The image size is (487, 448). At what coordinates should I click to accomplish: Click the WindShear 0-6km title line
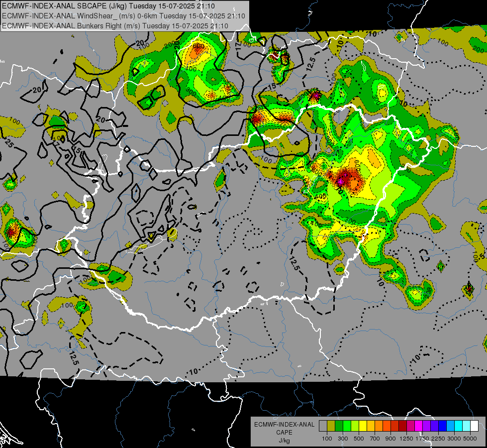(x=123, y=16)
